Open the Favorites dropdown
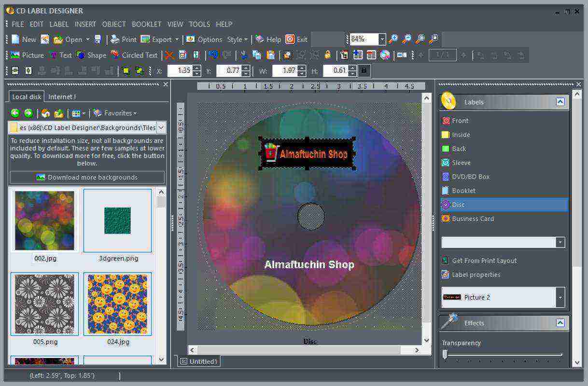 [115, 113]
